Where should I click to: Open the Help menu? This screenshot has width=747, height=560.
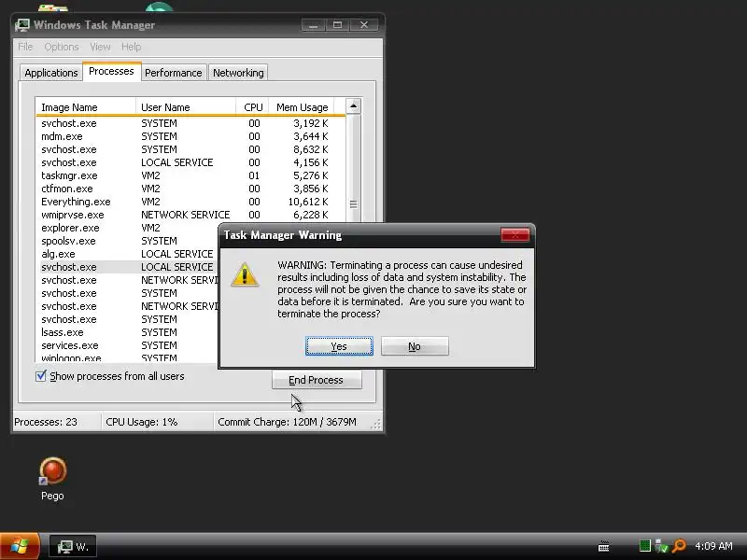coord(131,47)
